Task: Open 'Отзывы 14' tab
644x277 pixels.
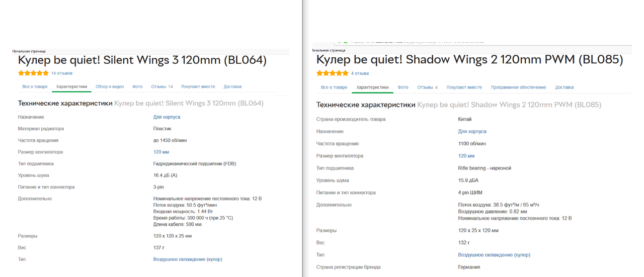Action: tap(162, 86)
